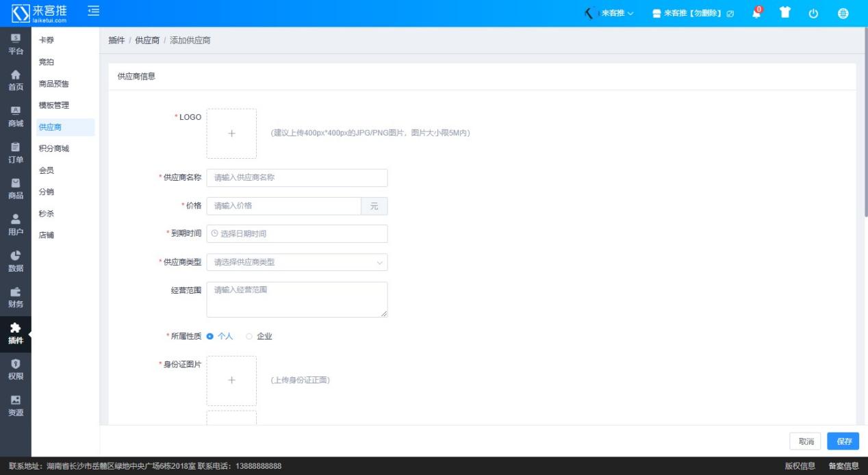Upload LOGO using the plus box
Screen dimensions: 868x475
(x=231, y=133)
